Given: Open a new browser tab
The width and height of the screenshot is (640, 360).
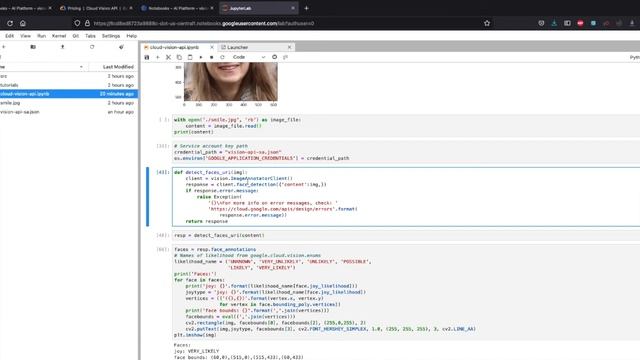Looking at the screenshot, I should click(306, 8).
